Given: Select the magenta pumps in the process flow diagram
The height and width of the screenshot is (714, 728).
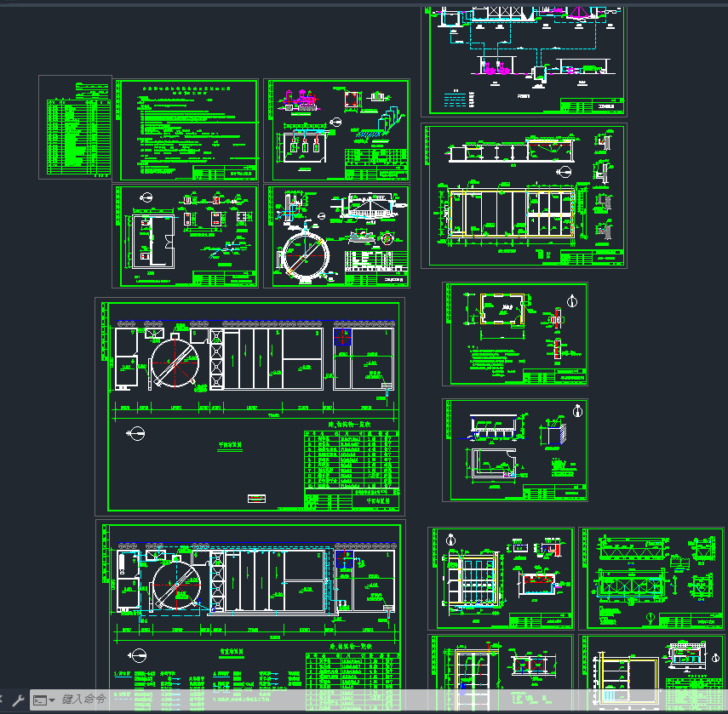Looking at the screenshot, I should pos(496,69).
